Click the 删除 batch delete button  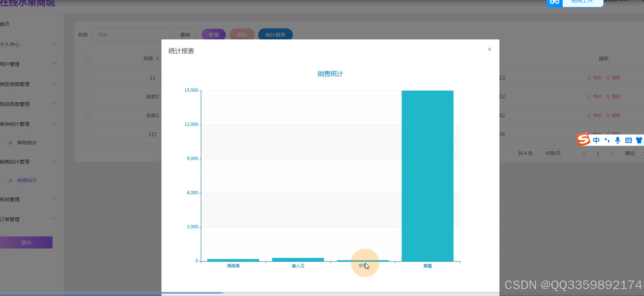tap(242, 35)
